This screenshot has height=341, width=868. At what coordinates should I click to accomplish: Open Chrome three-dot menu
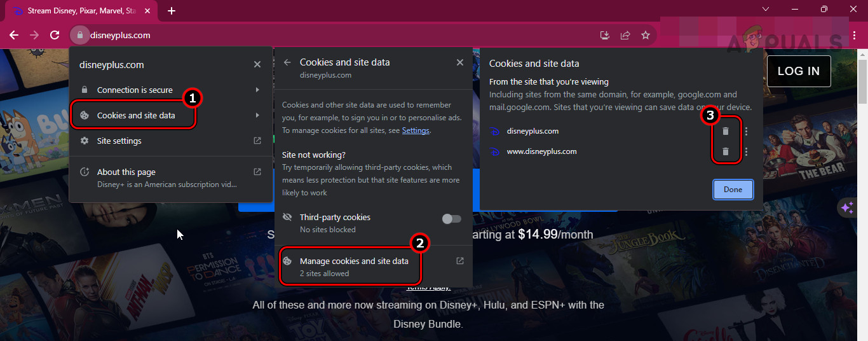click(855, 35)
